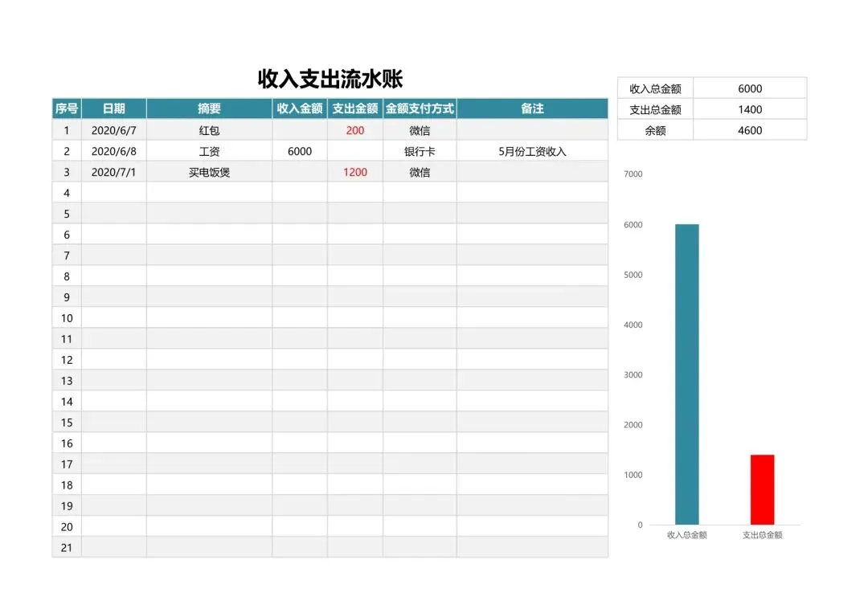The width and height of the screenshot is (868, 613).
Task: Click the 备注 column header
Action: [x=533, y=108]
